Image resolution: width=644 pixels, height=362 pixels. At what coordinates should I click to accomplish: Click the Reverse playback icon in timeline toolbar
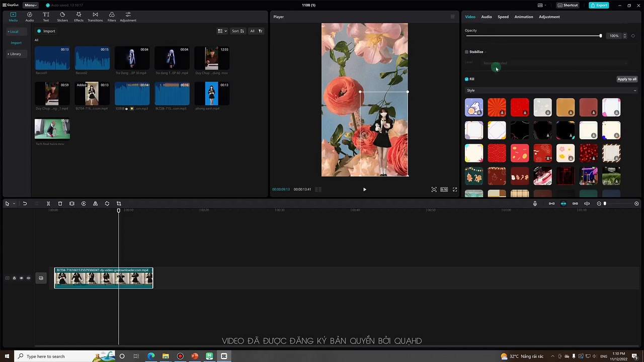(84, 204)
